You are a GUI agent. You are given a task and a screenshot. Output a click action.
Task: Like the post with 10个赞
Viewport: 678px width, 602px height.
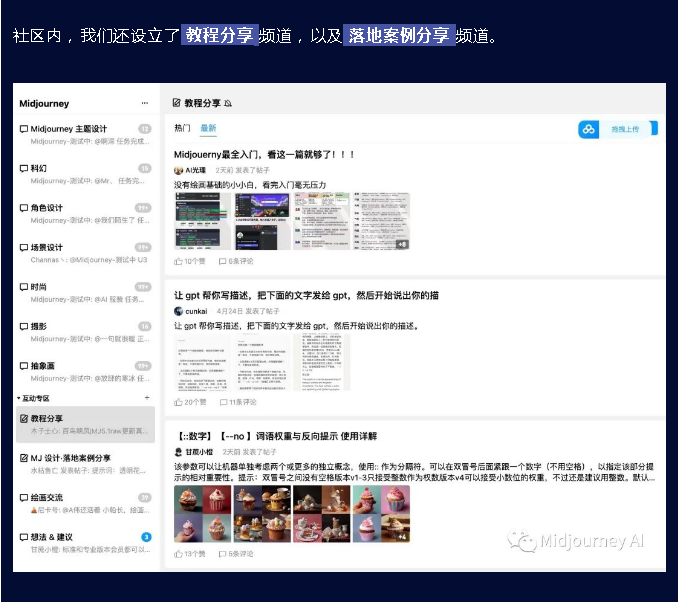coord(189,261)
